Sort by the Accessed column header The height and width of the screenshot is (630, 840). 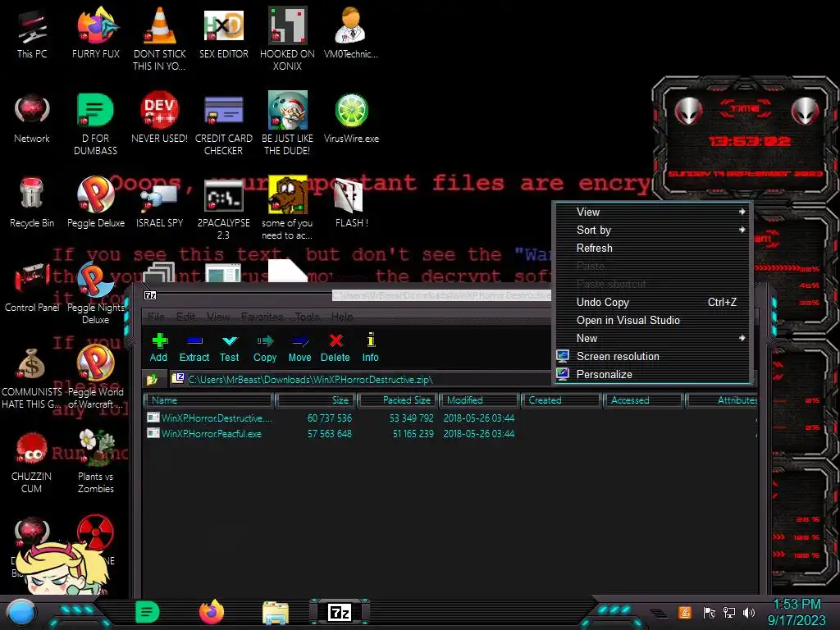pyautogui.click(x=644, y=400)
